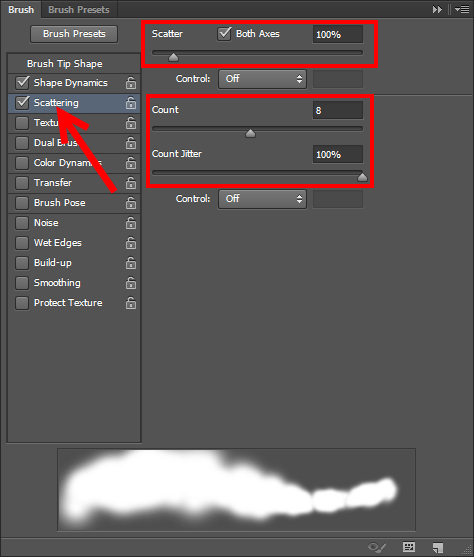The width and height of the screenshot is (474, 557).
Task: Enable the Noise checkbox
Action: (22, 223)
